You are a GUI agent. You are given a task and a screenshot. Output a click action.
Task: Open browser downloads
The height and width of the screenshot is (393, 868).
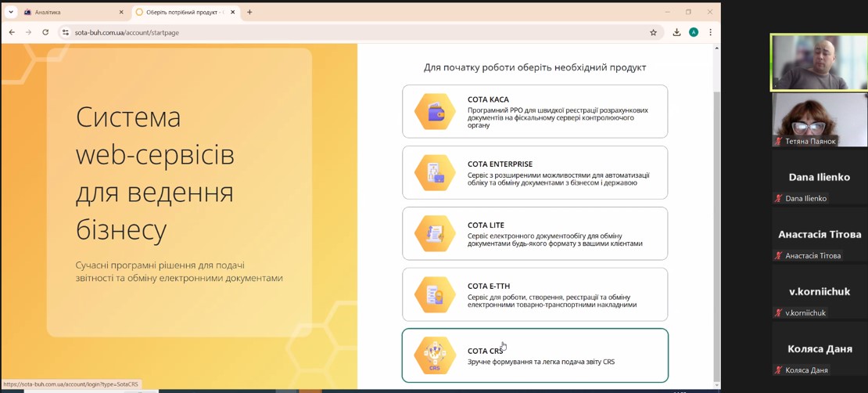pos(676,33)
